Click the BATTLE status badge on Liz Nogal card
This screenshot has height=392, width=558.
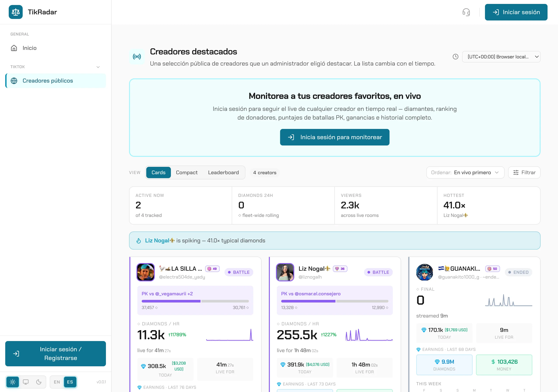click(378, 272)
